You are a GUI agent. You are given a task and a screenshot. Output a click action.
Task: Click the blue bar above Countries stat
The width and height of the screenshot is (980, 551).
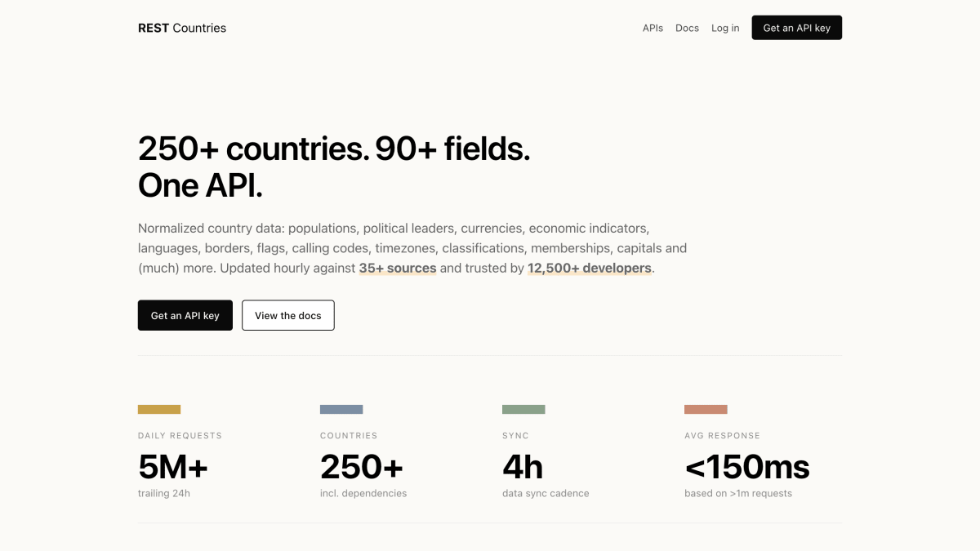click(x=341, y=409)
